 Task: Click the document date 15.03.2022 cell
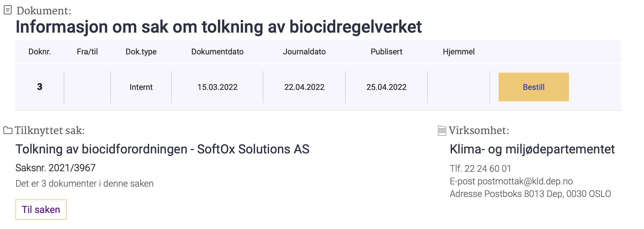coord(217,87)
